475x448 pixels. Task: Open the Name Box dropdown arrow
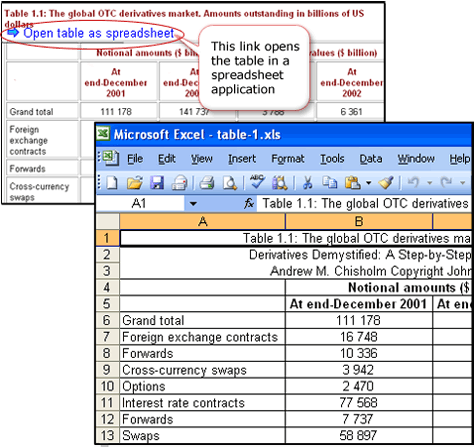pos(193,203)
